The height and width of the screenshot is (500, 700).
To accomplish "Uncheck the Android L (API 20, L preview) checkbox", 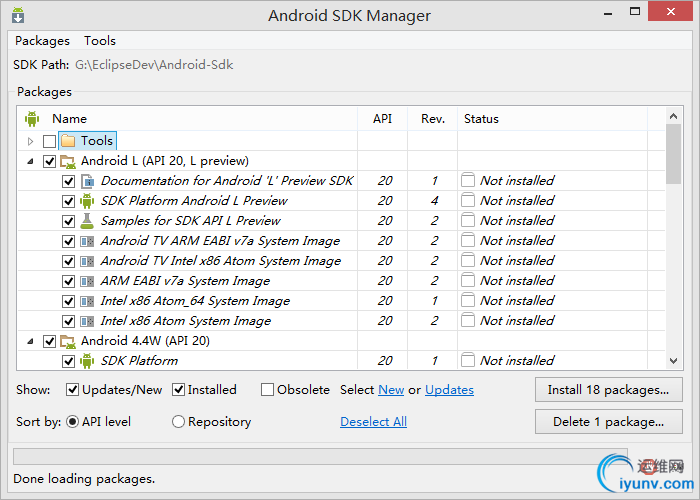I will (50, 161).
